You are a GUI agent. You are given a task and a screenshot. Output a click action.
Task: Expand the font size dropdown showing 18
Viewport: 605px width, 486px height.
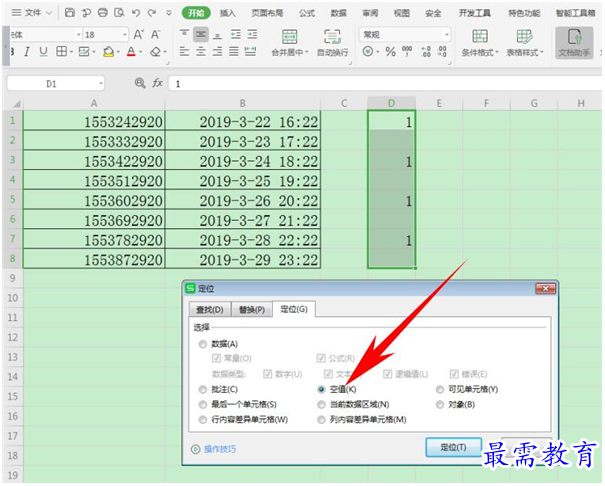[125, 35]
